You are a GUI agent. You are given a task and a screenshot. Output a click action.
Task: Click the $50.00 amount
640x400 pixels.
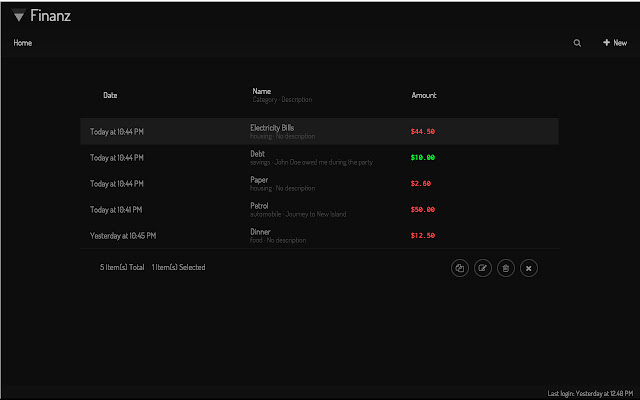[423, 209]
